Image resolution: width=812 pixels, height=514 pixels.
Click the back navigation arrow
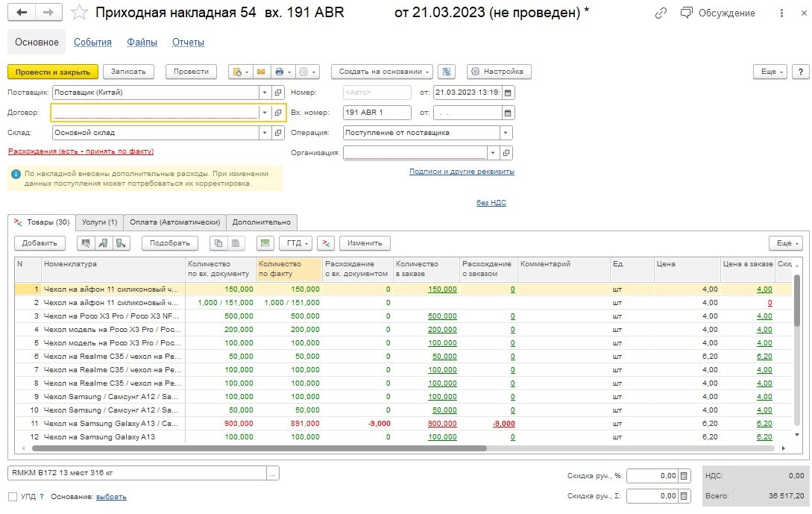click(x=22, y=13)
